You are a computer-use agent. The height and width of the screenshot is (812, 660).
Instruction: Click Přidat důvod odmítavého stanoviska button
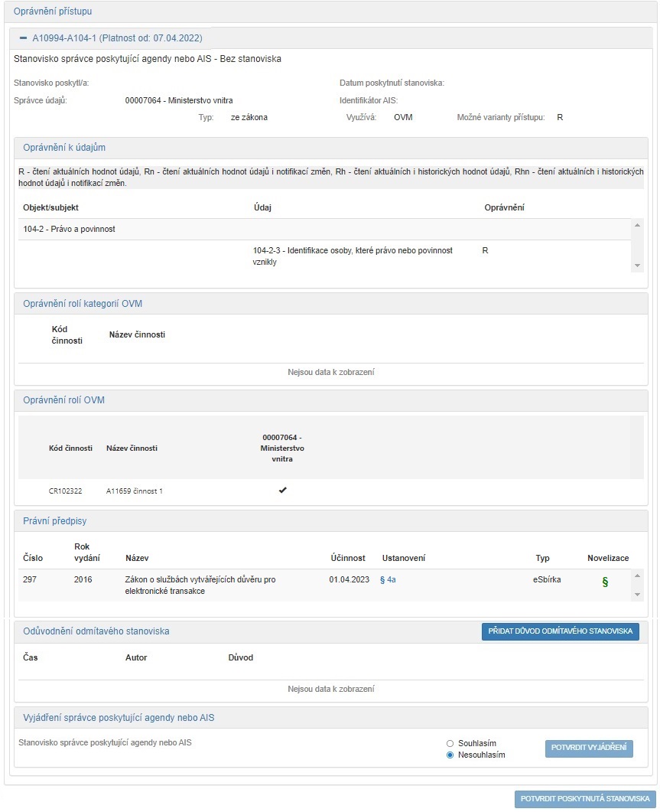[560, 631]
